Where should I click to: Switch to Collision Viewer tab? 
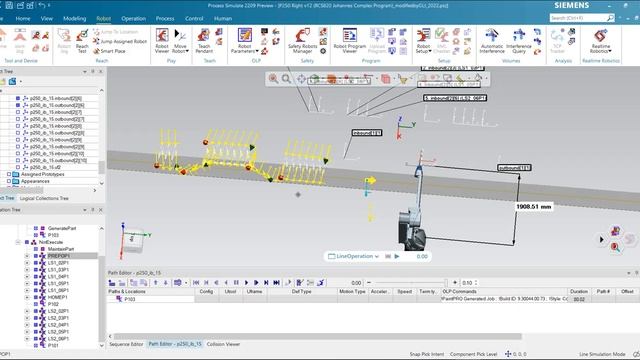coord(223,344)
